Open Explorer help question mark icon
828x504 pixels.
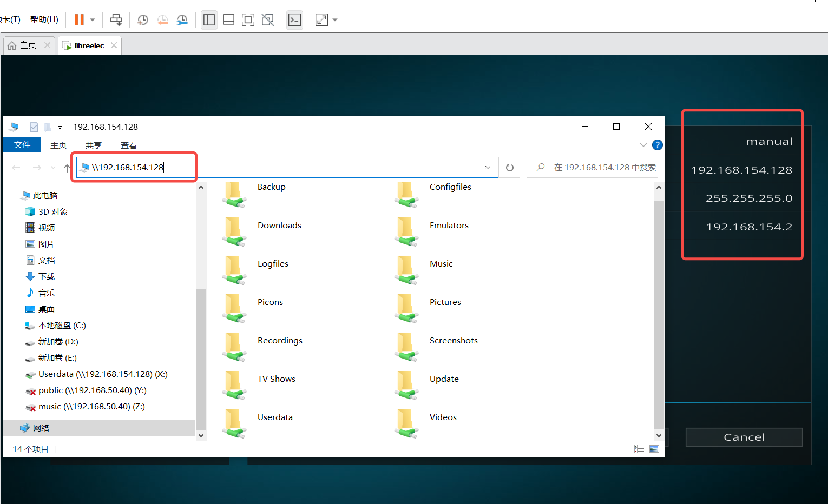(658, 145)
